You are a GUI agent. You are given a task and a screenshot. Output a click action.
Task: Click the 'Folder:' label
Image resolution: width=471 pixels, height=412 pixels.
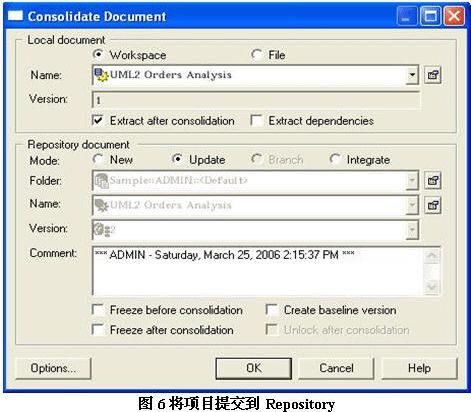(46, 181)
